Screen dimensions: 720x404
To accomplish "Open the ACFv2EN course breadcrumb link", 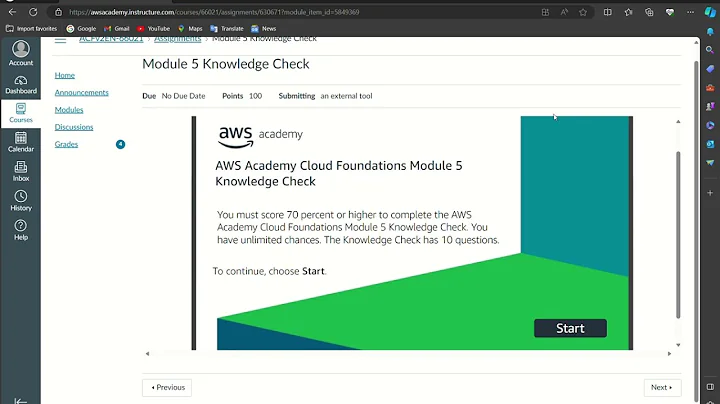I will click(x=111, y=39).
